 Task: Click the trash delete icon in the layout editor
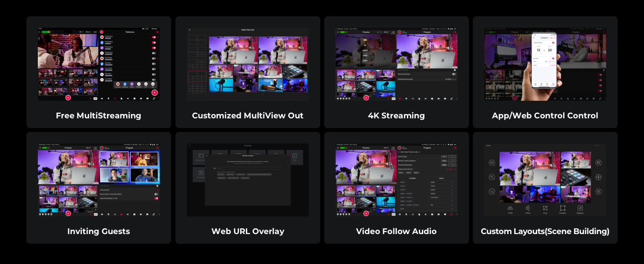[x=599, y=191]
